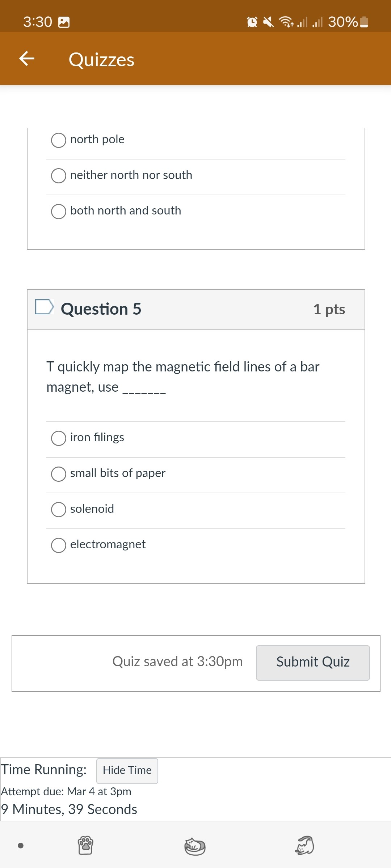Choose solenoid for Question 5

59,510
